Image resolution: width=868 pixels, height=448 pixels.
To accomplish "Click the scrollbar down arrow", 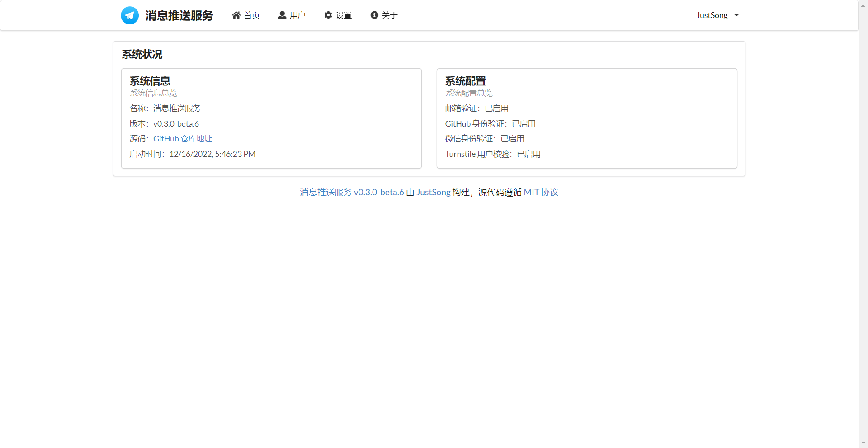I will (x=864, y=443).
